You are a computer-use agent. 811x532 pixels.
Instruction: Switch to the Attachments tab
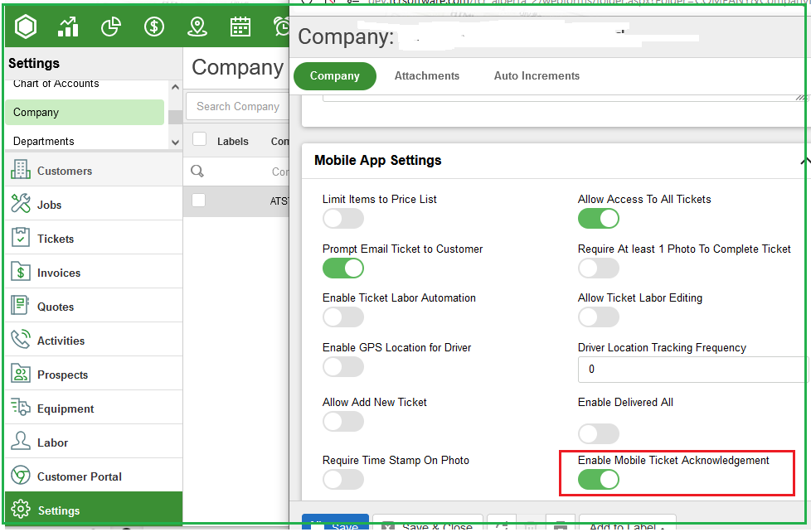[x=427, y=76]
